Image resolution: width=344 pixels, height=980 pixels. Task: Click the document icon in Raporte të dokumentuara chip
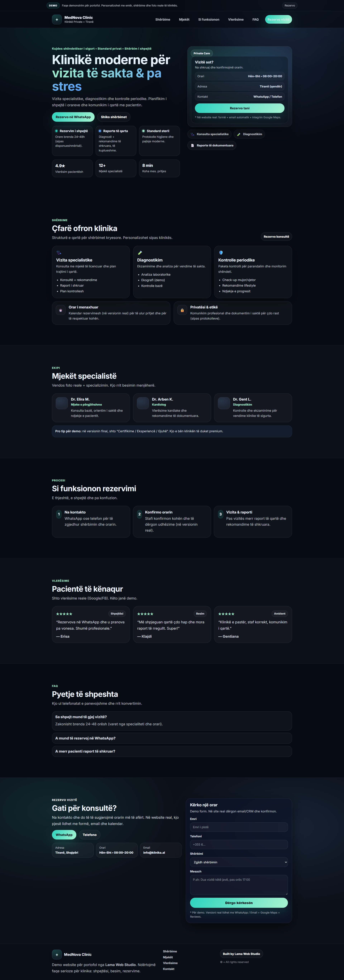click(192, 145)
